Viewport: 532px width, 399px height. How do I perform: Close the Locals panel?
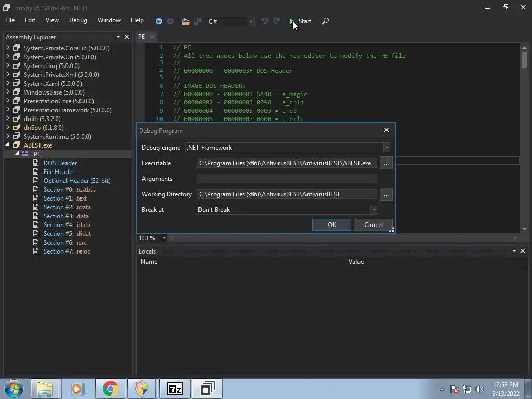pyautogui.click(x=523, y=251)
